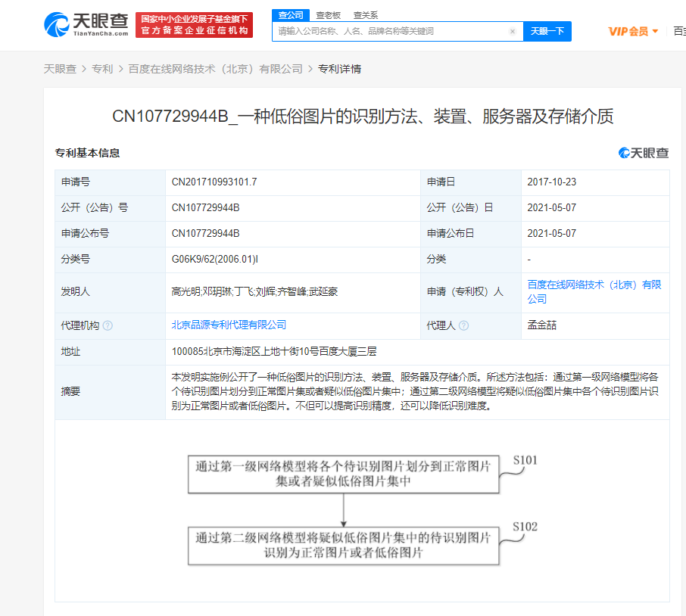Viewport: 686px width, 616px height.
Task: Open agency 北京品源专利代理有限公司 link
Action: [x=229, y=325]
